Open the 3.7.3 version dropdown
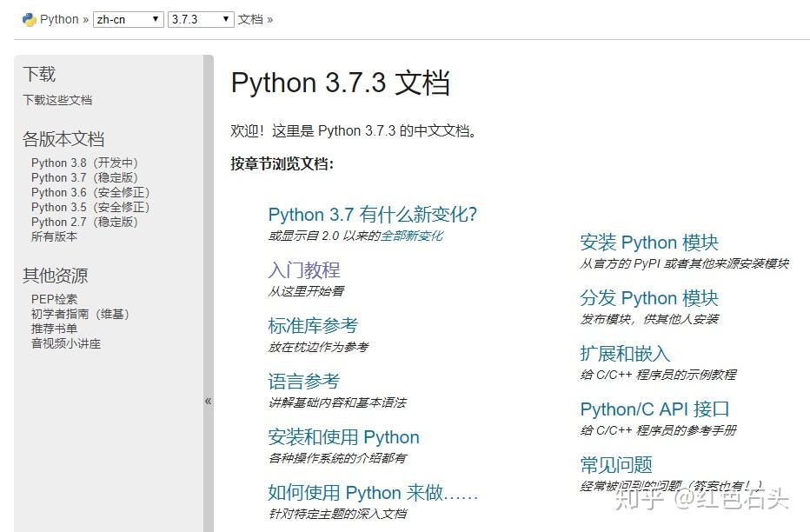Screen dimensions: 810x532 [199, 18]
